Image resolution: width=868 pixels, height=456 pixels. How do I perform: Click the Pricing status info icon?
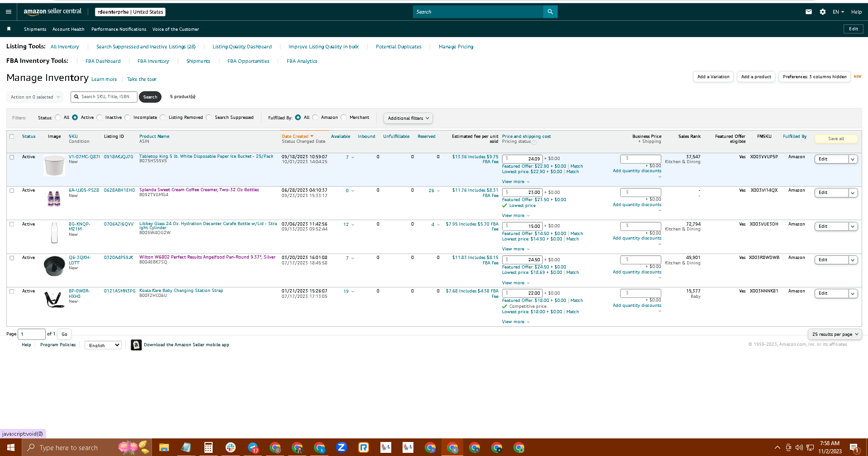pyautogui.click(x=534, y=142)
